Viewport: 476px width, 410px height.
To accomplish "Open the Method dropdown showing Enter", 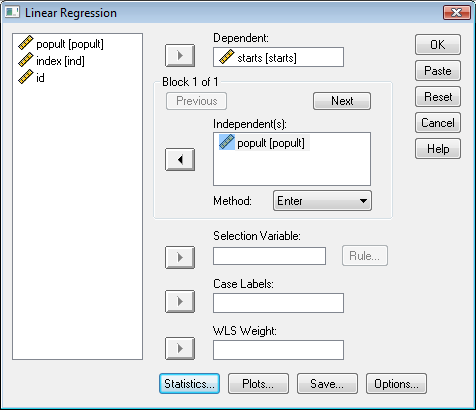I will (x=322, y=201).
